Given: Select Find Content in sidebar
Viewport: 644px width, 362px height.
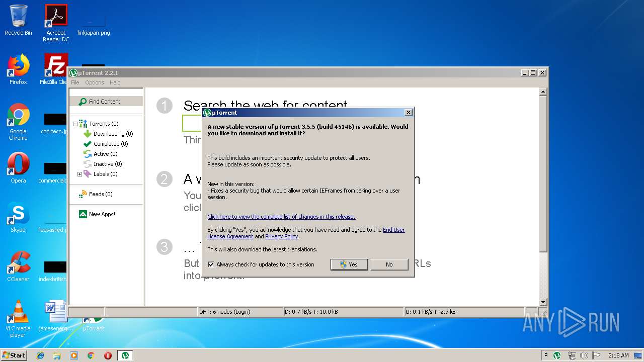Looking at the screenshot, I should [x=106, y=102].
